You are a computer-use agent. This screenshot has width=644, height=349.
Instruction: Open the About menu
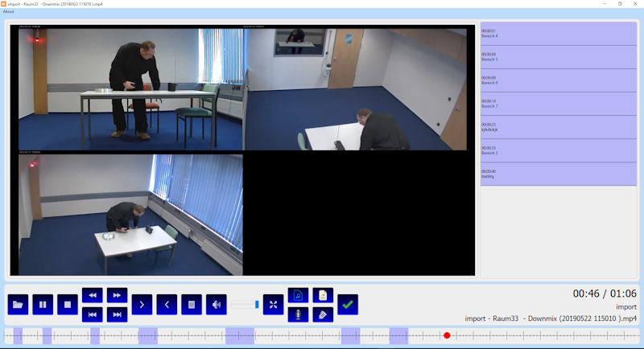[x=9, y=11]
